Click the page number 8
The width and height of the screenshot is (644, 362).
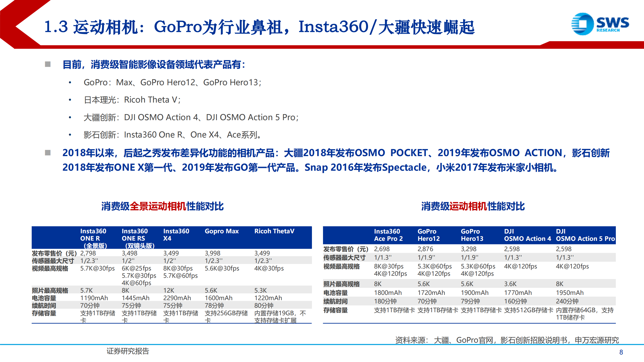click(621, 352)
